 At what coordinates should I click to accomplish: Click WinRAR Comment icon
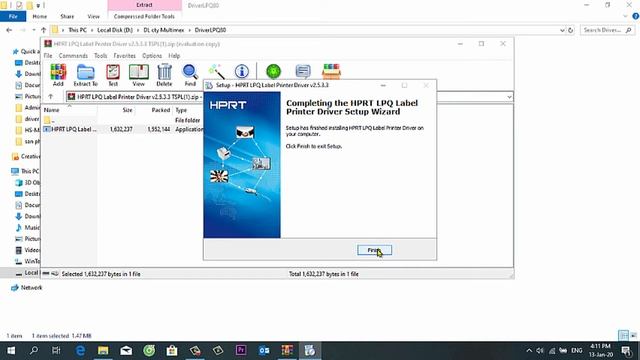pyautogui.click(x=303, y=71)
